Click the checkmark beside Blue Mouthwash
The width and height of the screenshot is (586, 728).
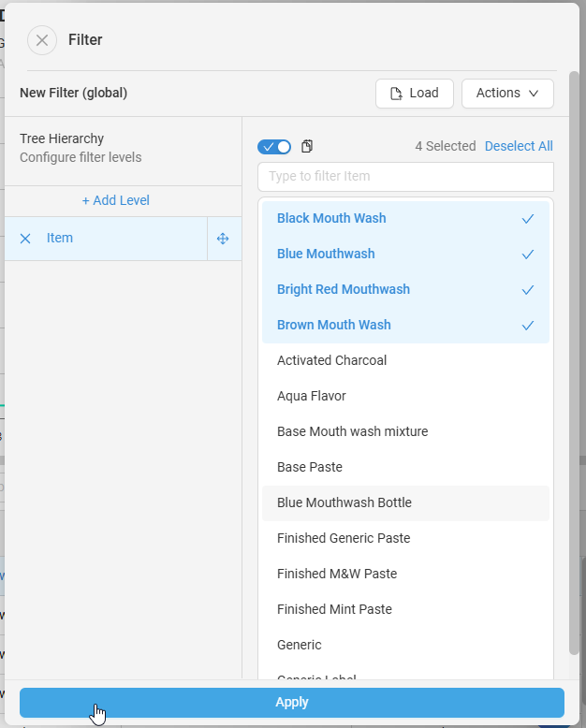pyautogui.click(x=528, y=255)
